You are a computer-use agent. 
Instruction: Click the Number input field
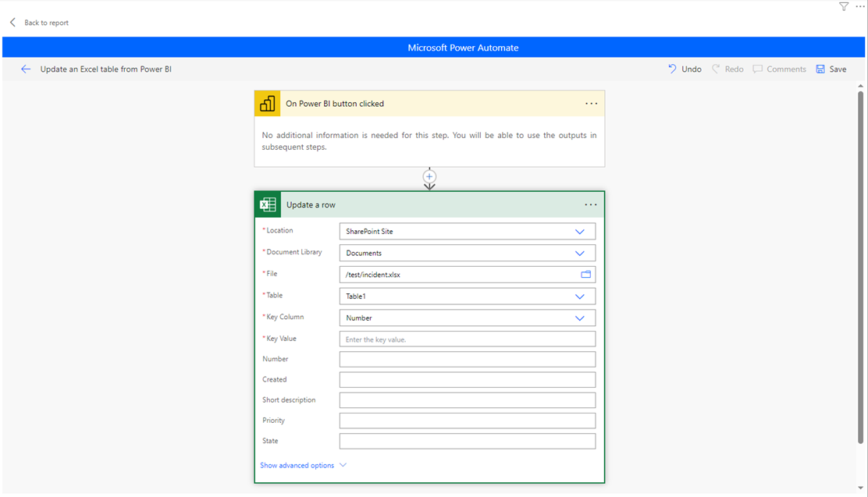[x=468, y=359]
